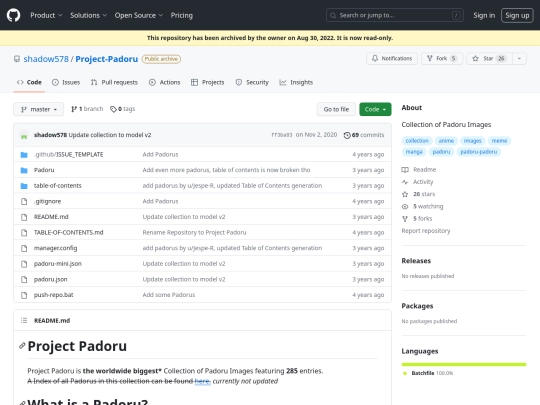Click the Padoru folder icon

pos(24,170)
